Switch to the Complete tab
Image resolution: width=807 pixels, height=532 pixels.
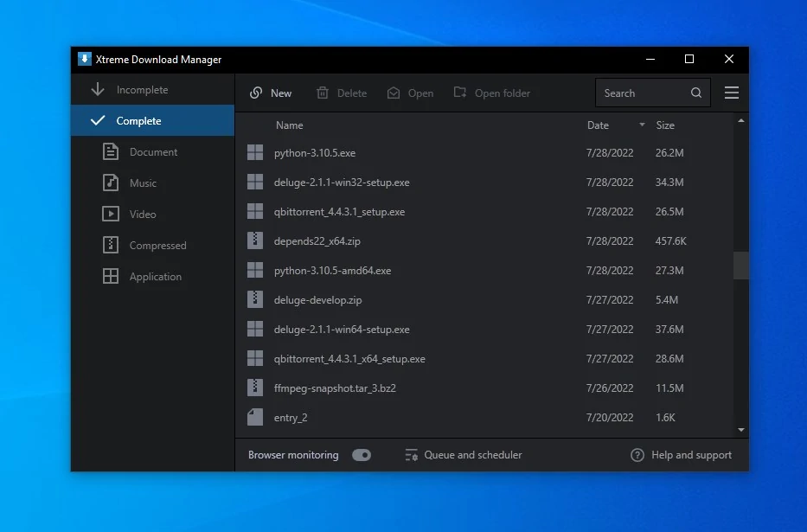138,120
